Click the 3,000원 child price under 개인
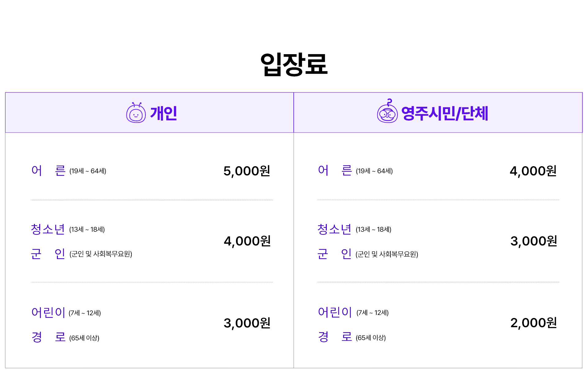The width and height of the screenshot is (588, 378). (247, 323)
